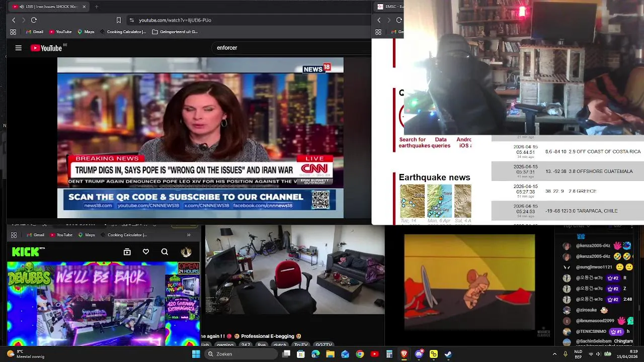Click the YouTube logo home link
The image size is (644, 362).
click(x=46, y=48)
